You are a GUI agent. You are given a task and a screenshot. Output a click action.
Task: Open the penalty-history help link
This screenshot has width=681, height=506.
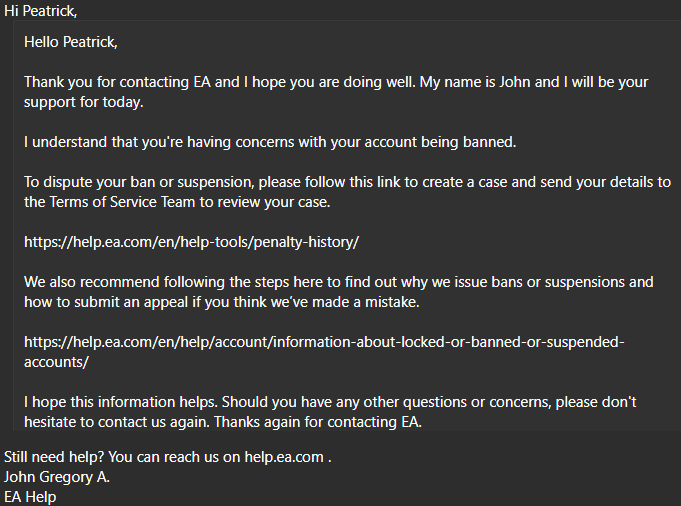pos(191,242)
